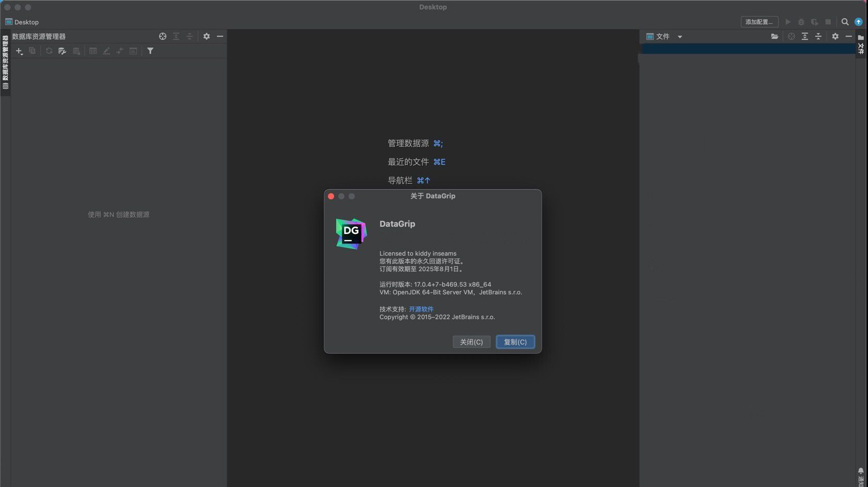The height and width of the screenshot is (487, 868).
Task: Open the 添加配置 run configurations dropdown
Action: tap(759, 22)
